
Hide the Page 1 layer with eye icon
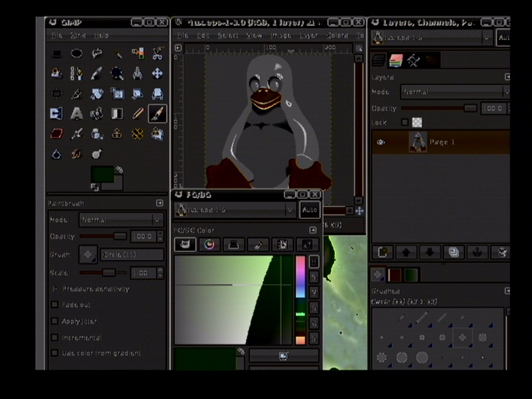[381, 143]
